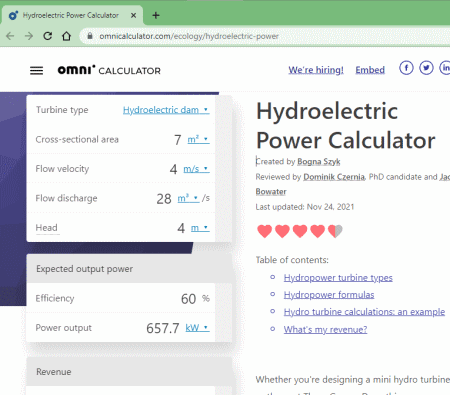
Task: Rate with the fifth heart
Action: click(335, 231)
